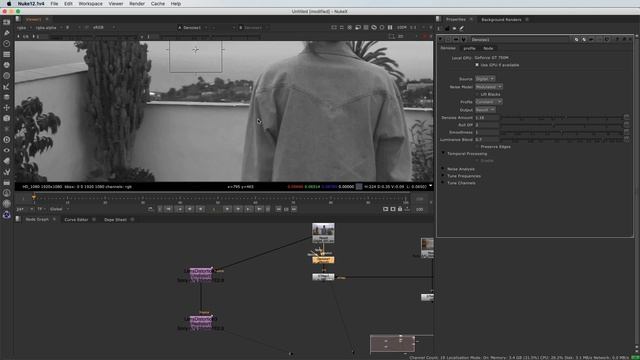Expand the Noise Analysis group
640x360 pixels.
click(443, 169)
